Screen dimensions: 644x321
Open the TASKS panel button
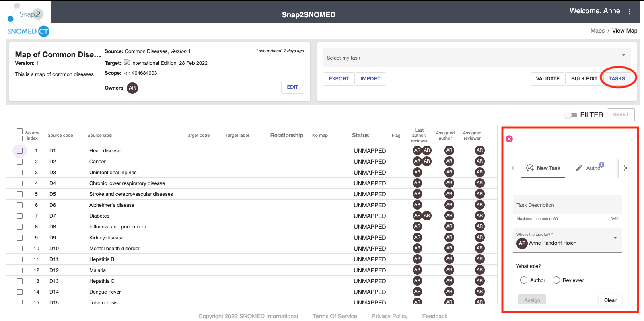tap(617, 79)
